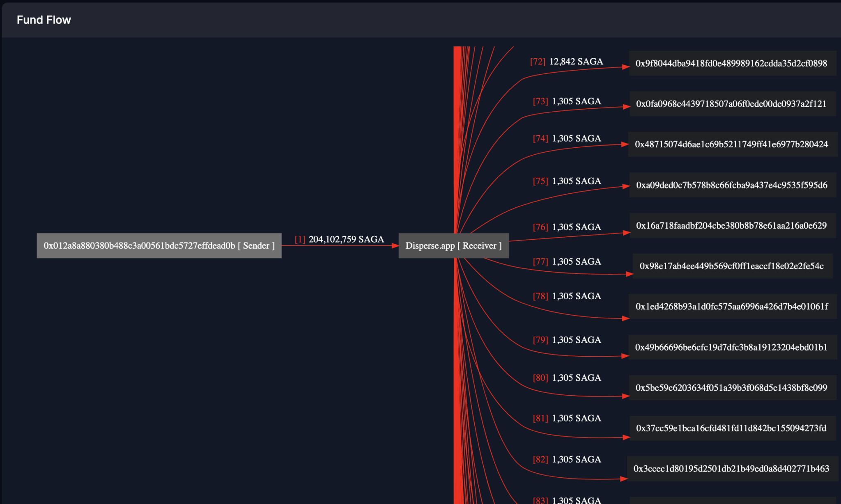Viewport: 841px width, 504px height.
Task: Open address node starting with 0x49b66696
Action: (x=732, y=347)
